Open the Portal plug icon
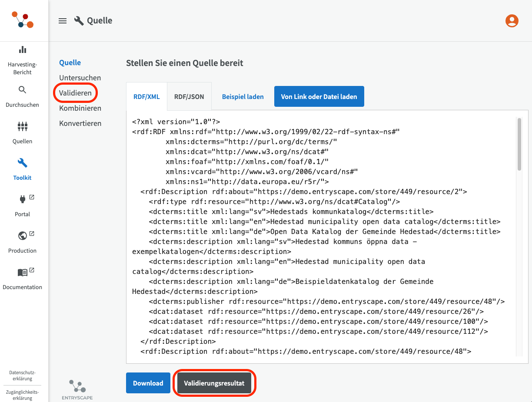 (x=22, y=199)
